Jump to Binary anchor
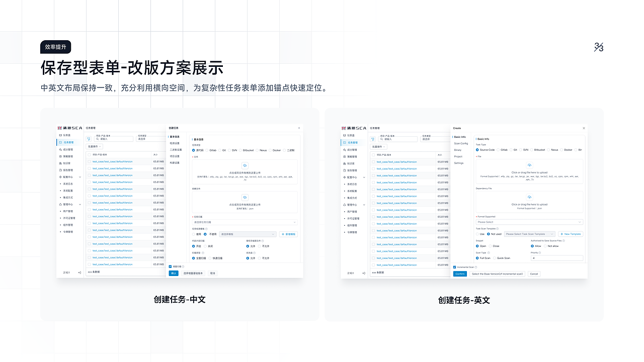The image size is (644, 362). pyautogui.click(x=458, y=150)
